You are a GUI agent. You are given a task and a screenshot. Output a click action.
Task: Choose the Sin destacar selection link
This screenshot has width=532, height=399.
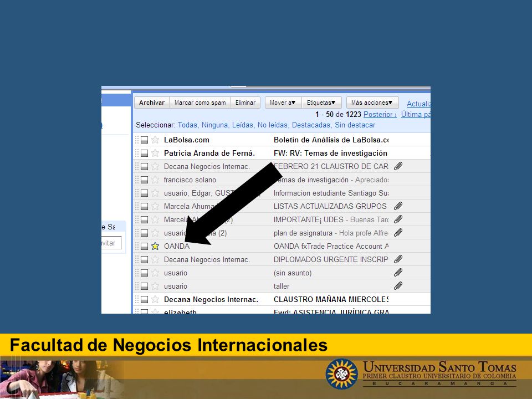point(355,125)
